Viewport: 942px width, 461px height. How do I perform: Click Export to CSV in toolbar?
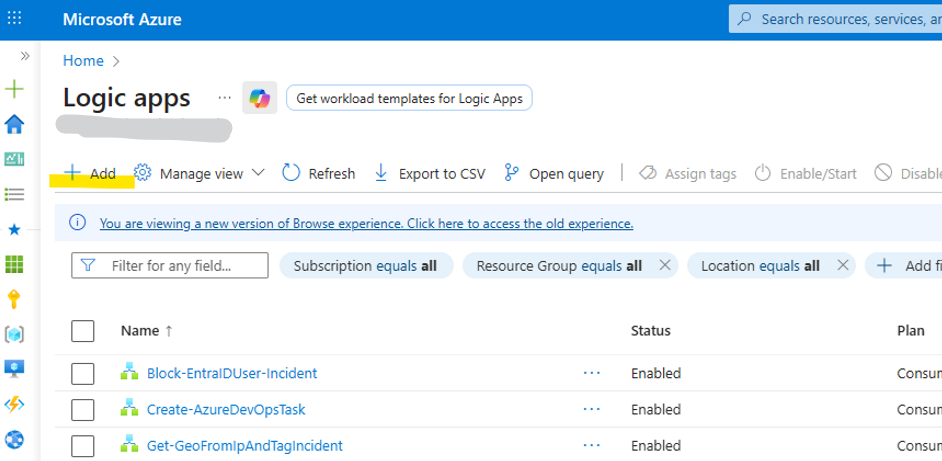tap(429, 174)
